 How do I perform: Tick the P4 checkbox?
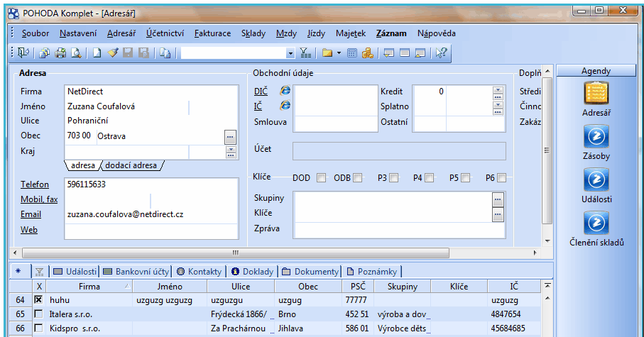click(429, 178)
